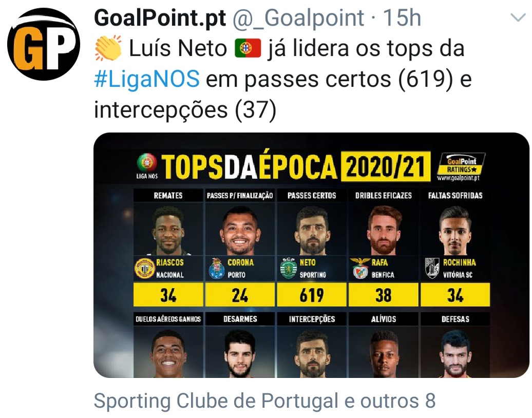Click the Porto club crest

[217, 269]
